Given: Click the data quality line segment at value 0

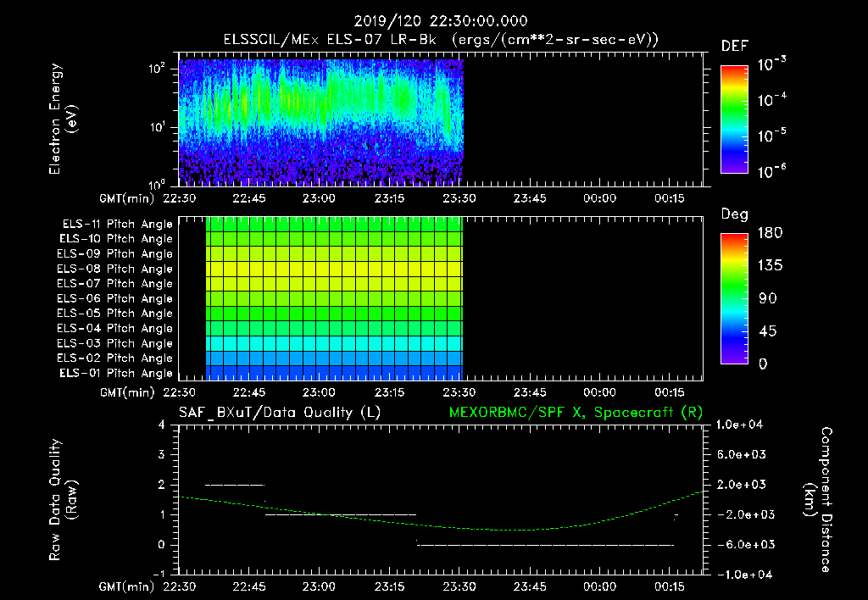Looking at the screenshot, I should [545, 545].
